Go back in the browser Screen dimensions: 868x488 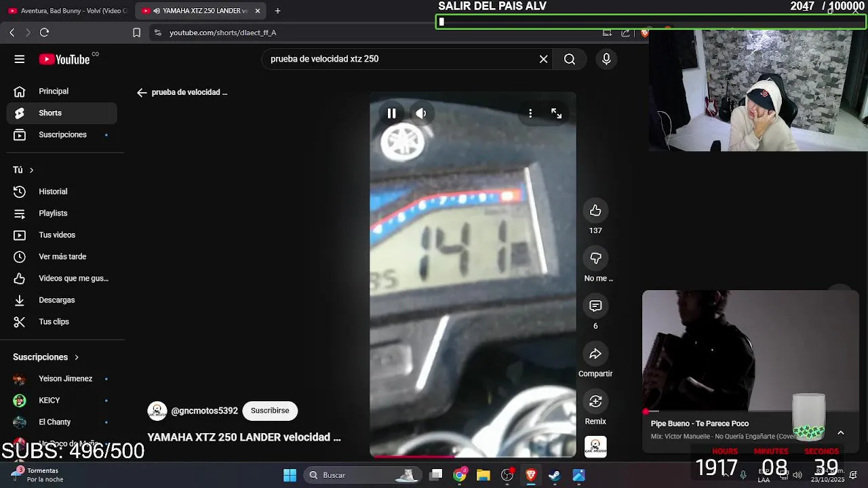click(x=12, y=33)
